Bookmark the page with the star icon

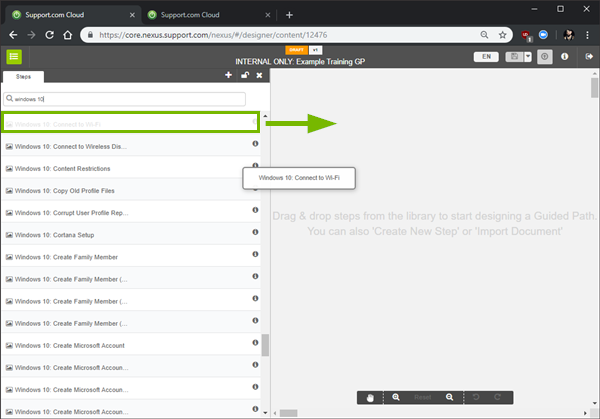pos(502,35)
